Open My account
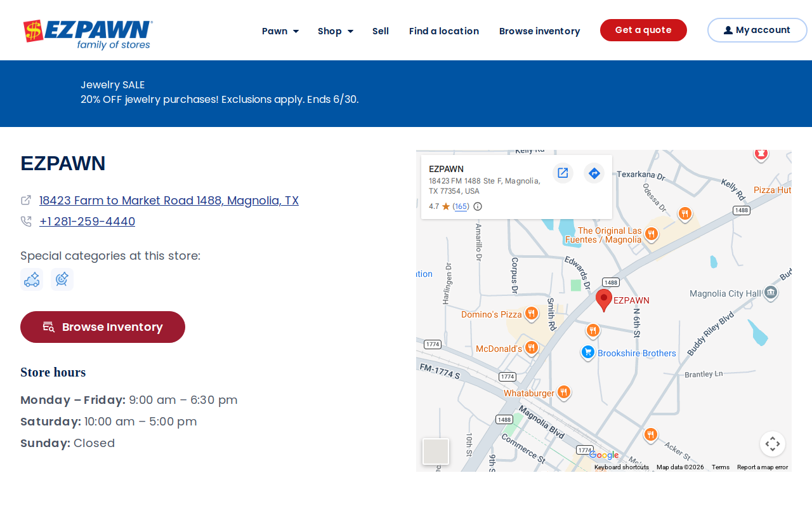The height and width of the screenshot is (508, 812). [757, 30]
